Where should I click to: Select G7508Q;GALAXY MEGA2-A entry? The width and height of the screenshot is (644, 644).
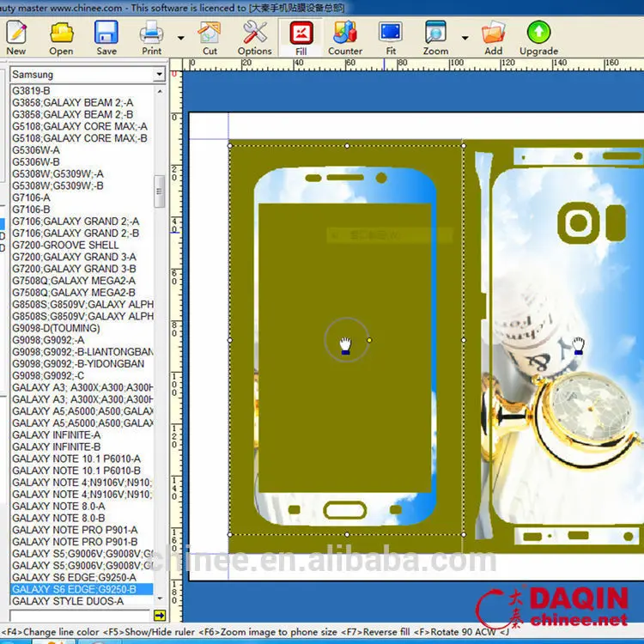click(74, 281)
